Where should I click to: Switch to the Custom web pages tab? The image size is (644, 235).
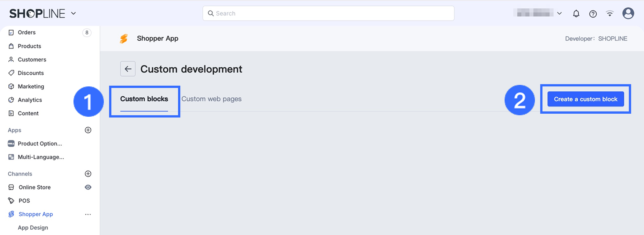211,99
